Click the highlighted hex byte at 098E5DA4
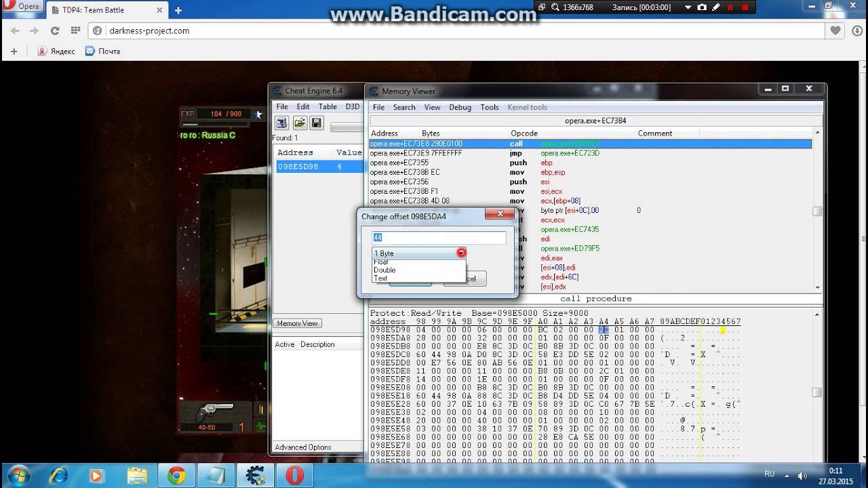The image size is (868, 488). coord(604,330)
